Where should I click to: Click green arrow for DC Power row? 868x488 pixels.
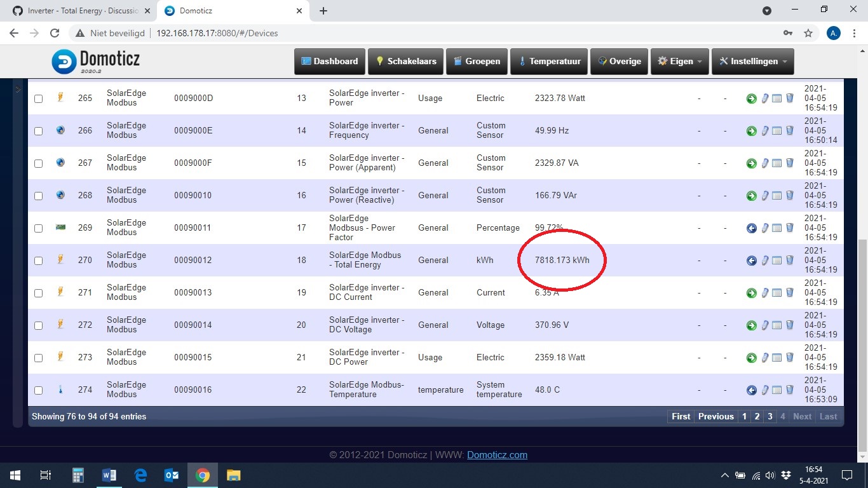[752, 358]
